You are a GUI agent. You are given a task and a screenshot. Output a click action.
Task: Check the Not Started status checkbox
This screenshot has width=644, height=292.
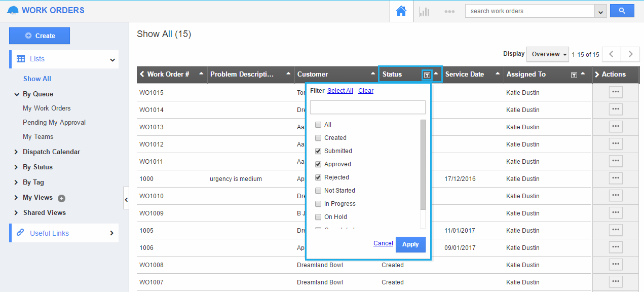coord(318,191)
